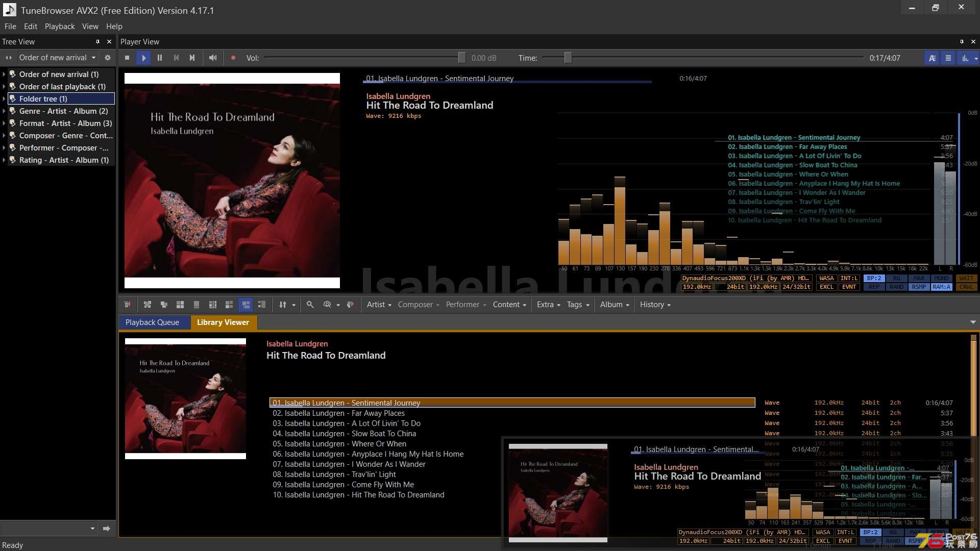Toggle the MONO indicator

click(x=942, y=279)
